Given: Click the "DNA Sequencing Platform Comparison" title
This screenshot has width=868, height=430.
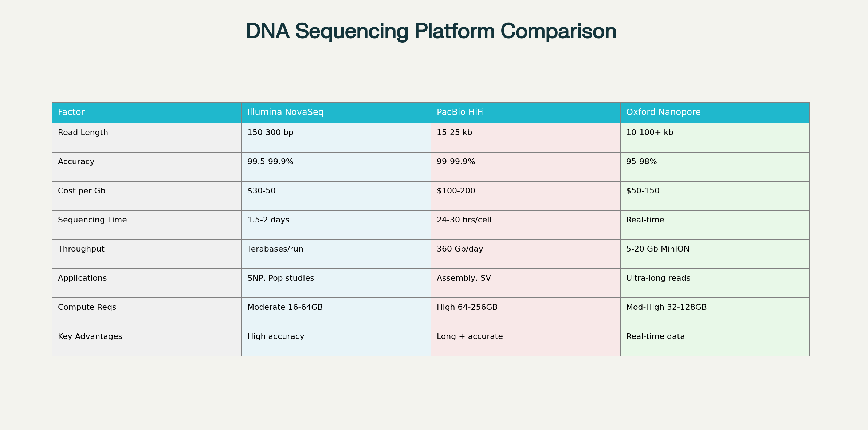Looking at the screenshot, I should [x=431, y=31].
